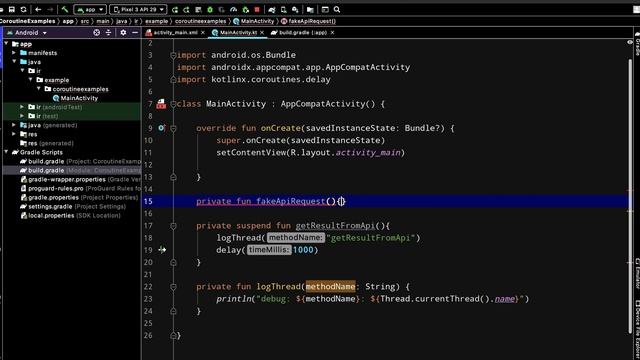
Task: Click the editor vertical scrollbar
Action: [630, 196]
